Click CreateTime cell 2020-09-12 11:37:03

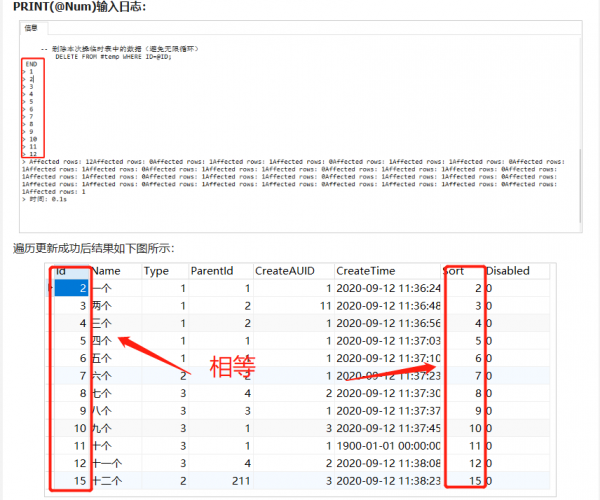(388, 340)
